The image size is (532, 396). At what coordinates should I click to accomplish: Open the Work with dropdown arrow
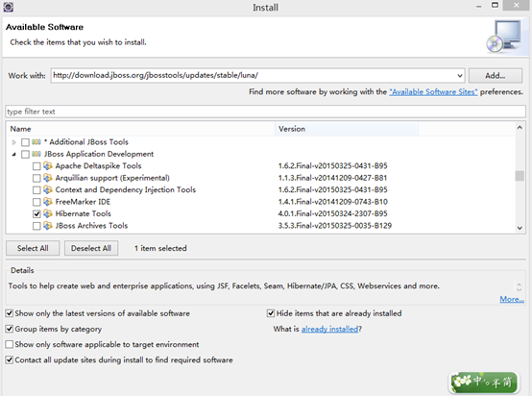[460, 75]
